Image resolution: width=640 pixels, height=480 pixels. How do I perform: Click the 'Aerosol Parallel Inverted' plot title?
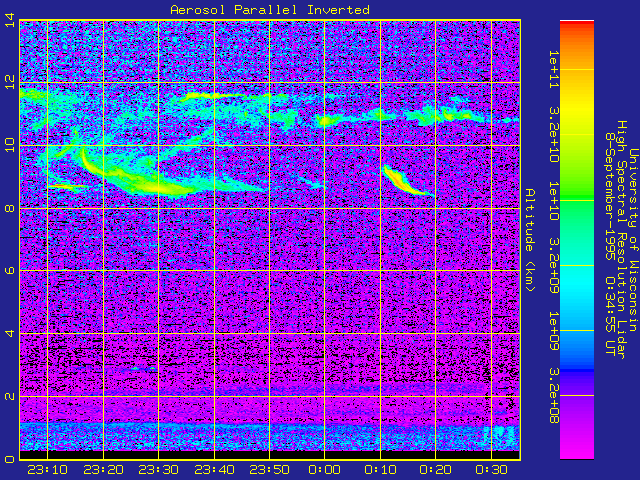pyautogui.click(x=270, y=9)
